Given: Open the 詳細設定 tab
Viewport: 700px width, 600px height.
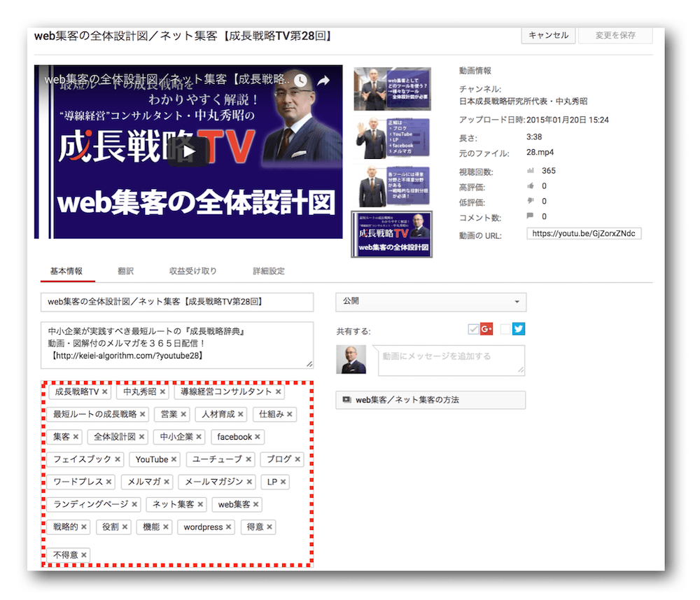Looking at the screenshot, I should coord(267,271).
